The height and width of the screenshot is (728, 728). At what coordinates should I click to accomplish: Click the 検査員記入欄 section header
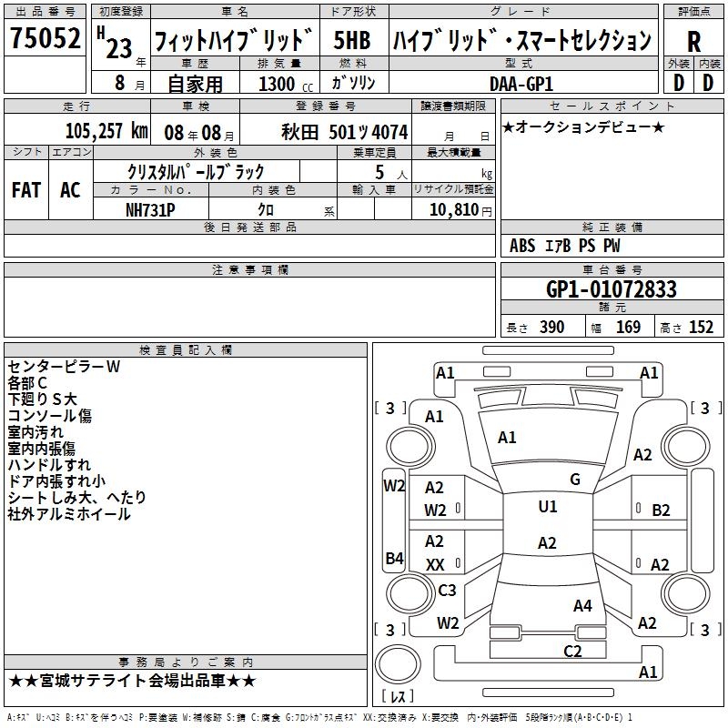186,350
